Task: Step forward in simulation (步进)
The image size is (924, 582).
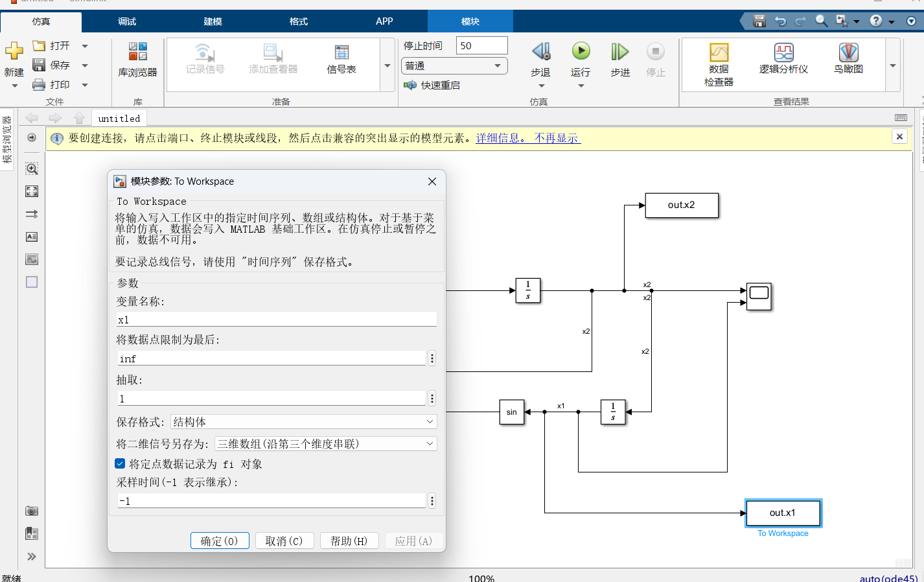Action: pyautogui.click(x=620, y=60)
